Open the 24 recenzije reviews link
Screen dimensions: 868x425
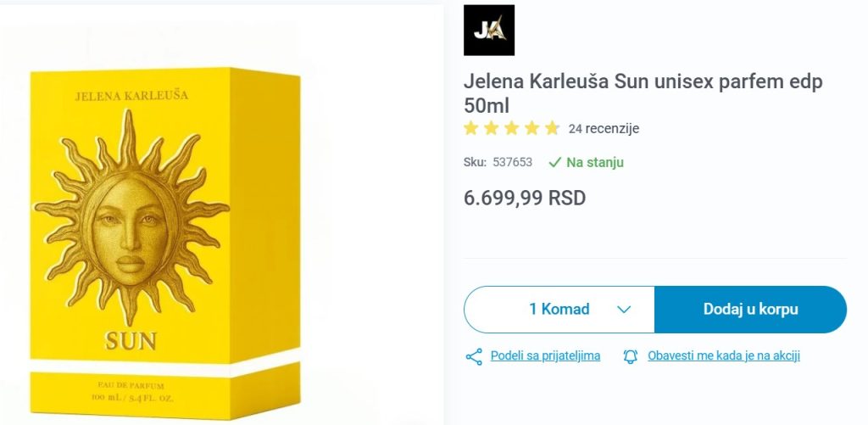pos(604,129)
